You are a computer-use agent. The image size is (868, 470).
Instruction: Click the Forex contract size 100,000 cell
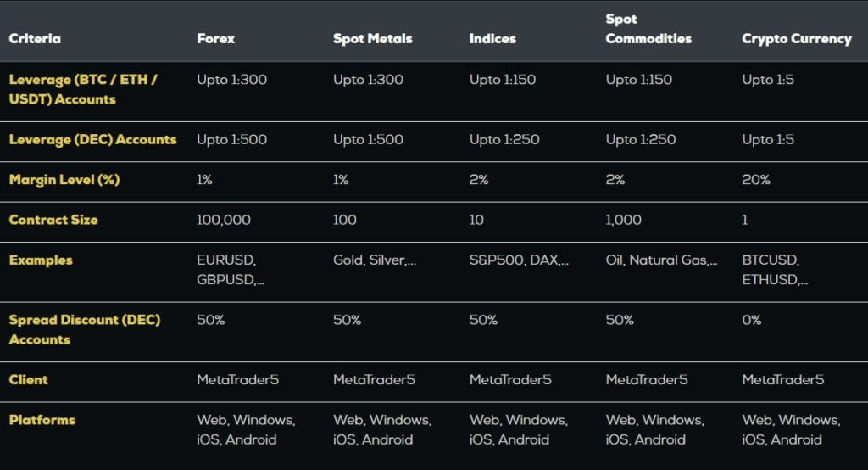click(x=224, y=220)
